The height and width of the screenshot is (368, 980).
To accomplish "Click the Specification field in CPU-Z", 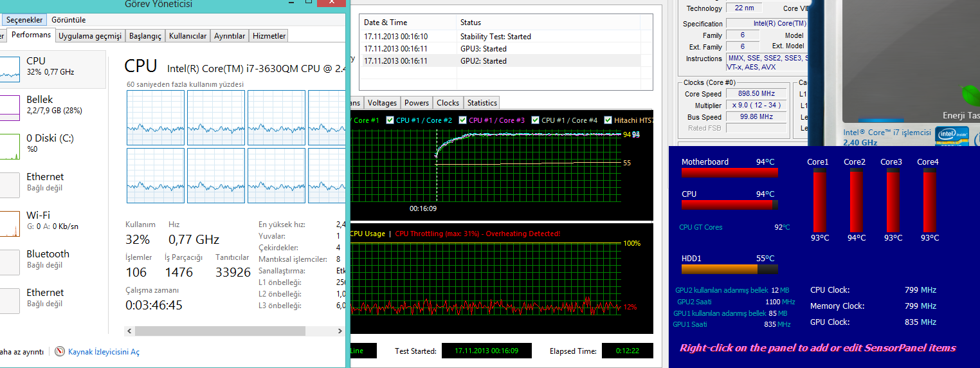I will pyautogui.click(x=766, y=24).
